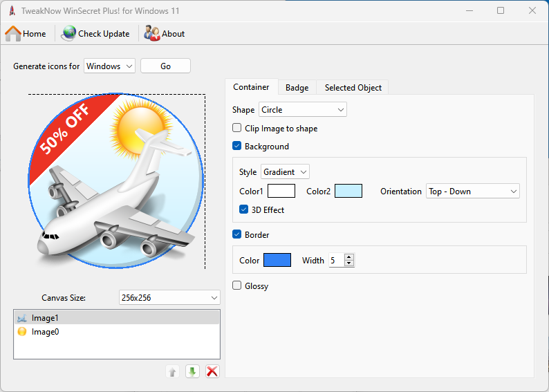Click the Check Update globe icon
The height and width of the screenshot is (392, 549).
coord(68,33)
